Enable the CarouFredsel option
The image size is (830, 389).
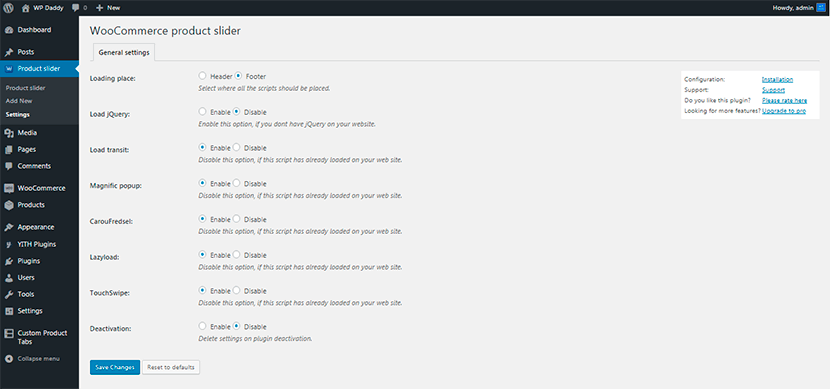pyautogui.click(x=202, y=219)
